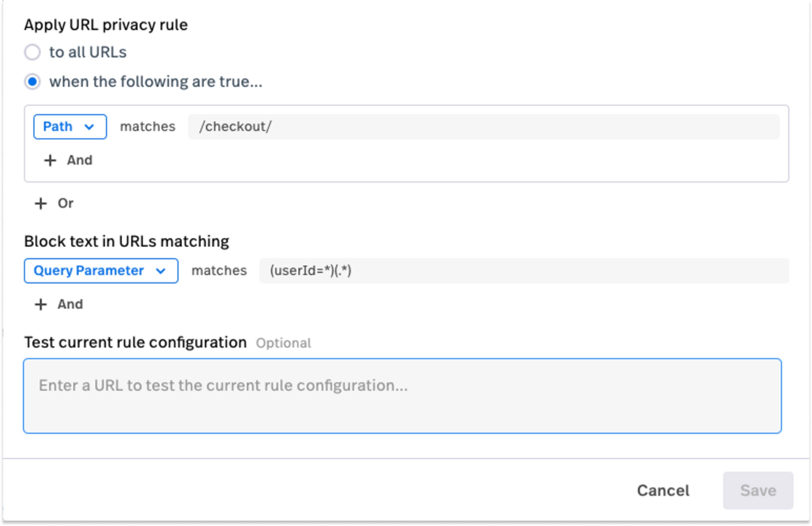
Task: Open the Path condition dropdown
Action: pos(70,127)
